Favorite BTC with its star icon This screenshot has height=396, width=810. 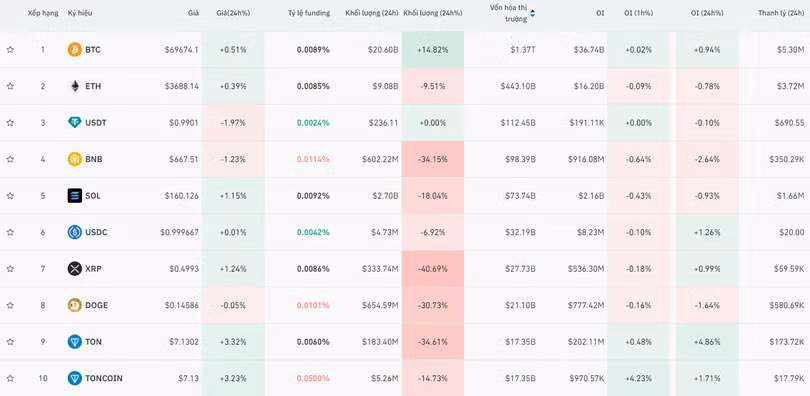click(x=10, y=50)
